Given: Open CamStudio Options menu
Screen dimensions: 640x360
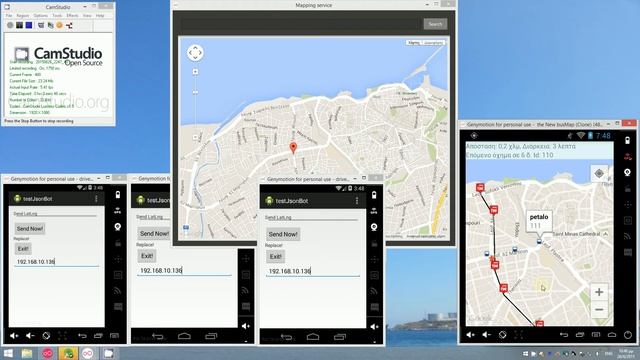Looking at the screenshot, I should pyautogui.click(x=40, y=16).
